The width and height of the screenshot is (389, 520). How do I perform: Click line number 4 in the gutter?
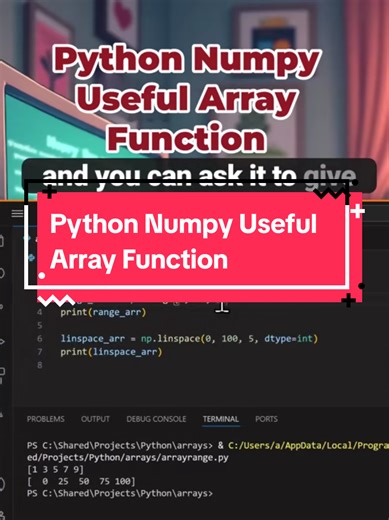pos(40,312)
